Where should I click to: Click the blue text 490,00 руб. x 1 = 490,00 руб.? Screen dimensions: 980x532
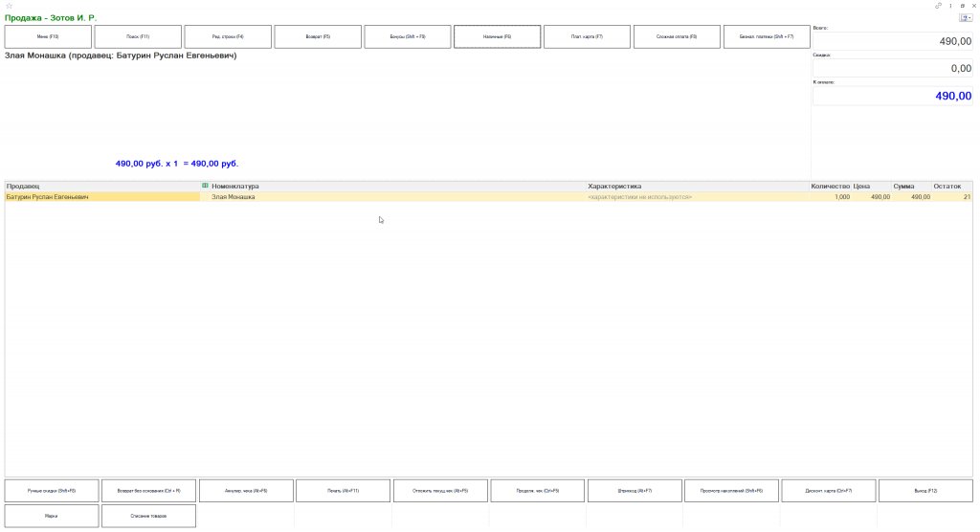tap(177, 164)
